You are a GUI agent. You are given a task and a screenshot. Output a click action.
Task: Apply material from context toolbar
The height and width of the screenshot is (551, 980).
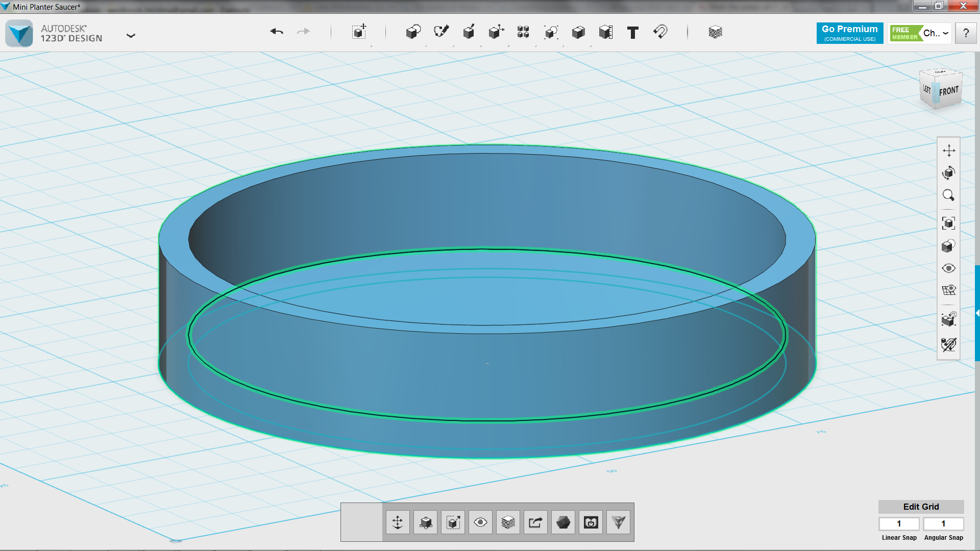coord(508,522)
